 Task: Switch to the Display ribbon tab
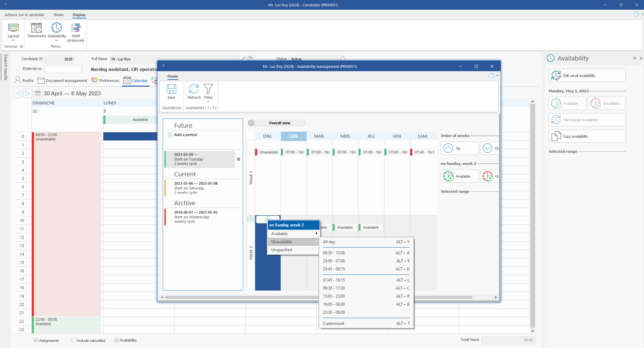(x=79, y=15)
